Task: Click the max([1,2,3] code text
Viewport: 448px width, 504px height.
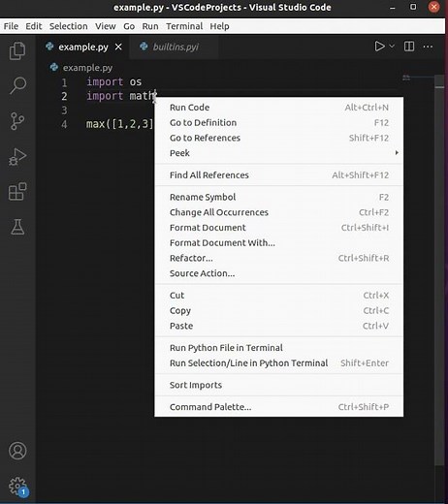Action: [x=119, y=124]
